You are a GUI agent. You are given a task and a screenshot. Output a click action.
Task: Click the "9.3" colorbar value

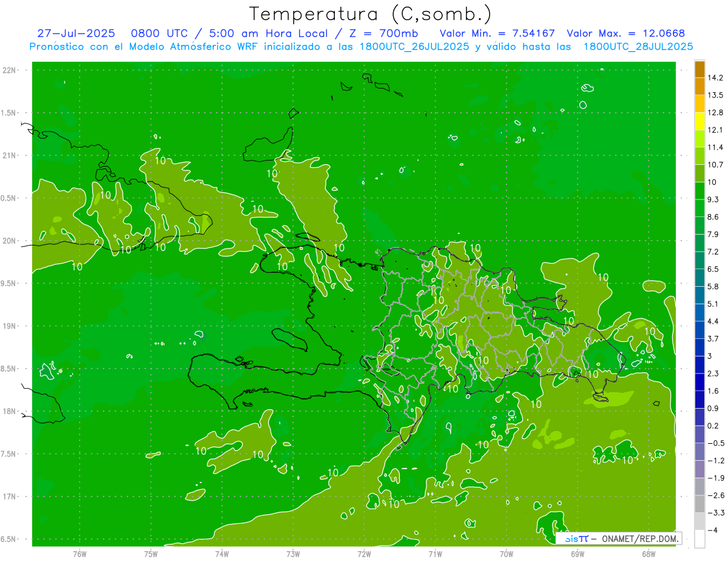[x=713, y=199]
